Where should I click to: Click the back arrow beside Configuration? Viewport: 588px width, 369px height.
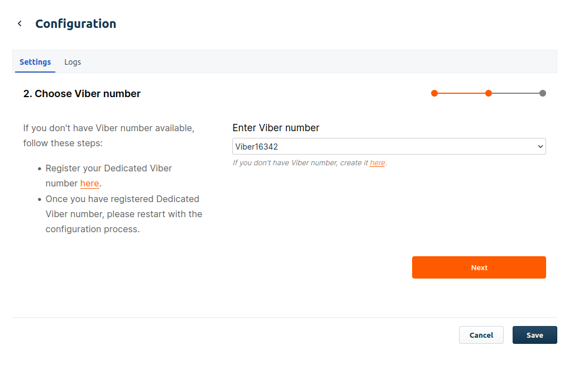(x=20, y=23)
